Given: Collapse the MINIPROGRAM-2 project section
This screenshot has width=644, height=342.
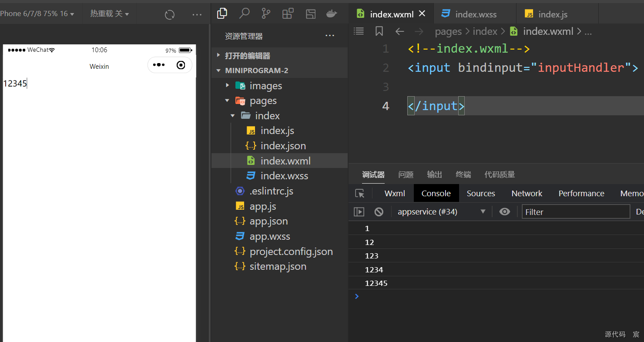Looking at the screenshot, I should (279, 70).
